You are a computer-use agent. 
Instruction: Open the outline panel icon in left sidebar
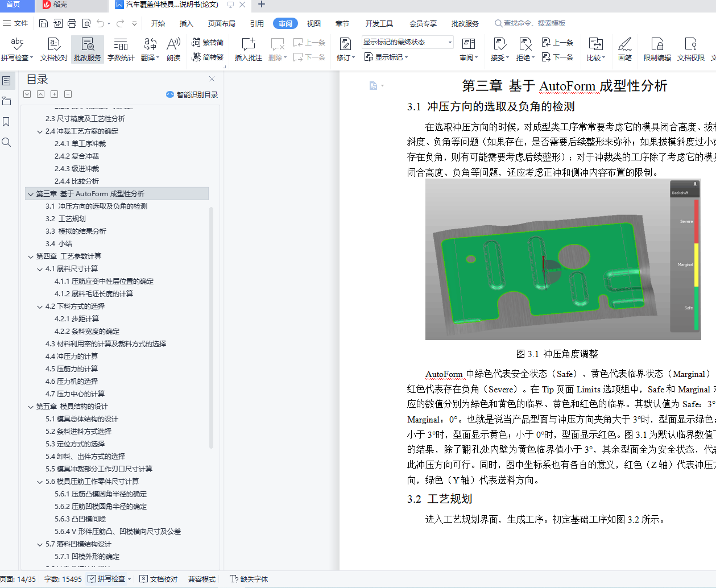(x=6, y=81)
